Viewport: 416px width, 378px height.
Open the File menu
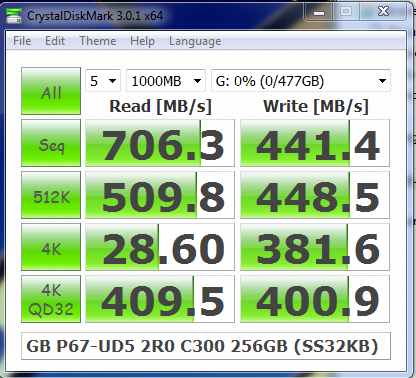point(22,41)
